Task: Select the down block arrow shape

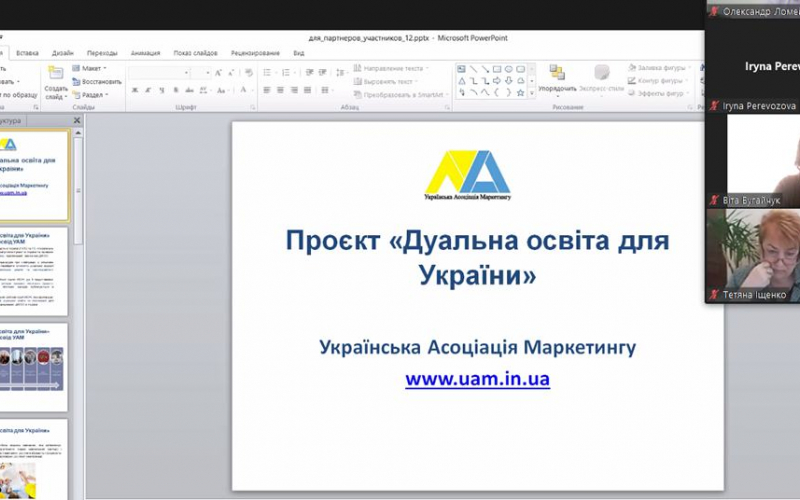Action: tap(508, 81)
